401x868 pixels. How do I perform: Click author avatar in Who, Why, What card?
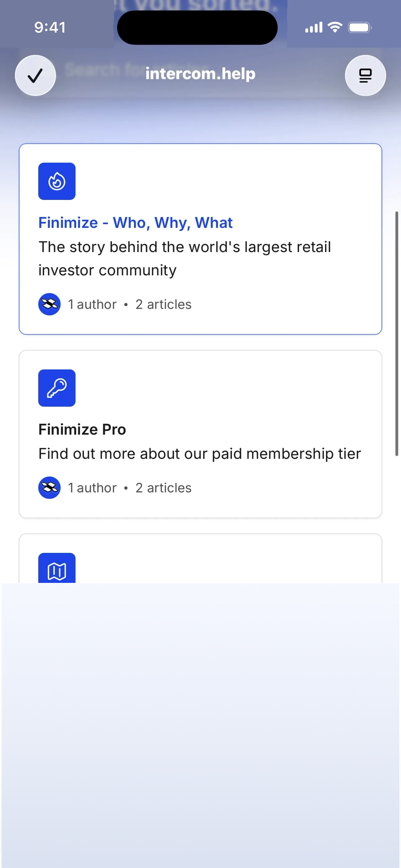click(x=49, y=304)
